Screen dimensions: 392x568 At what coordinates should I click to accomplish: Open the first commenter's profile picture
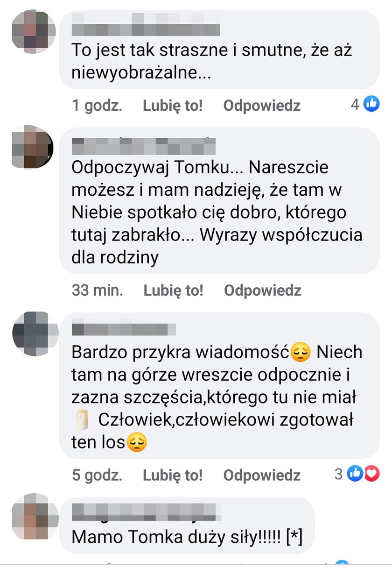pyautogui.click(x=34, y=31)
